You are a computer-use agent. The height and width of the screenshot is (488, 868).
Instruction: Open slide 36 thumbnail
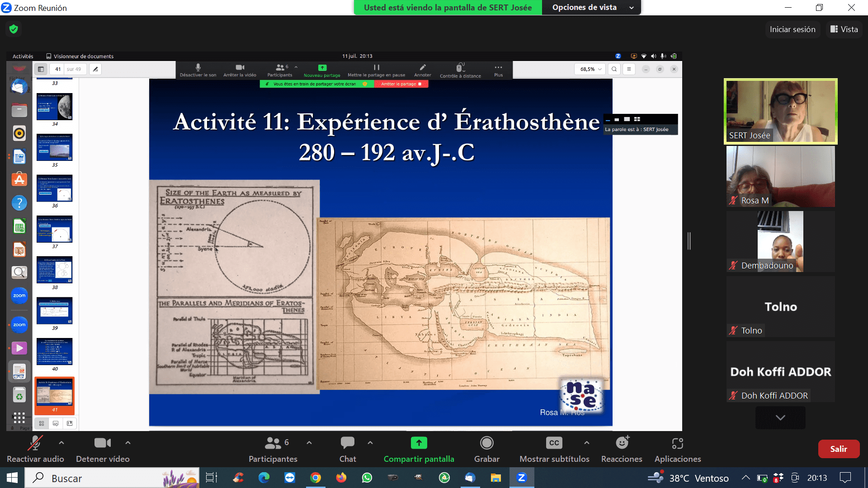[x=55, y=188]
